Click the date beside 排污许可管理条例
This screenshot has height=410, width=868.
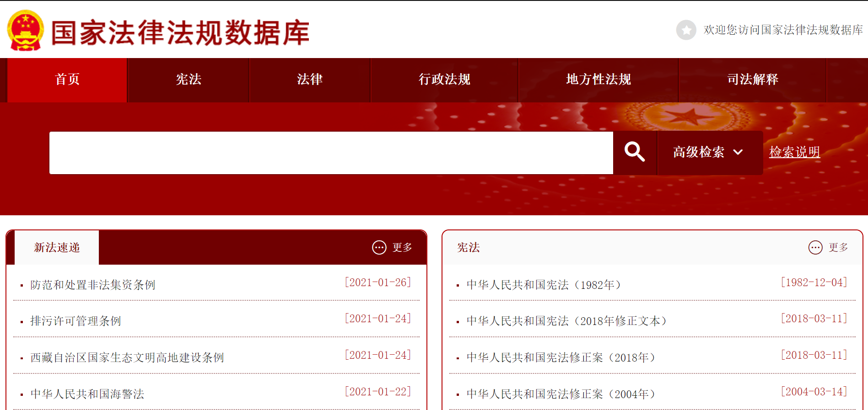(378, 319)
